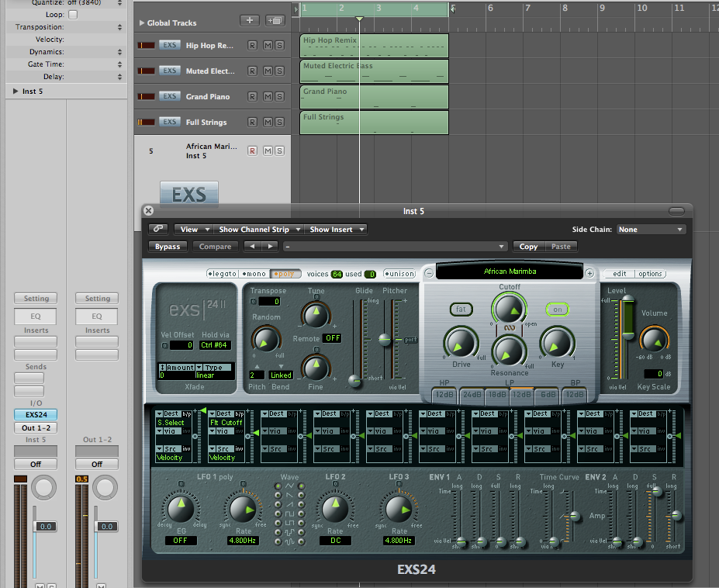Click the filter Key knob
719x588 pixels.
pos(557,343)
